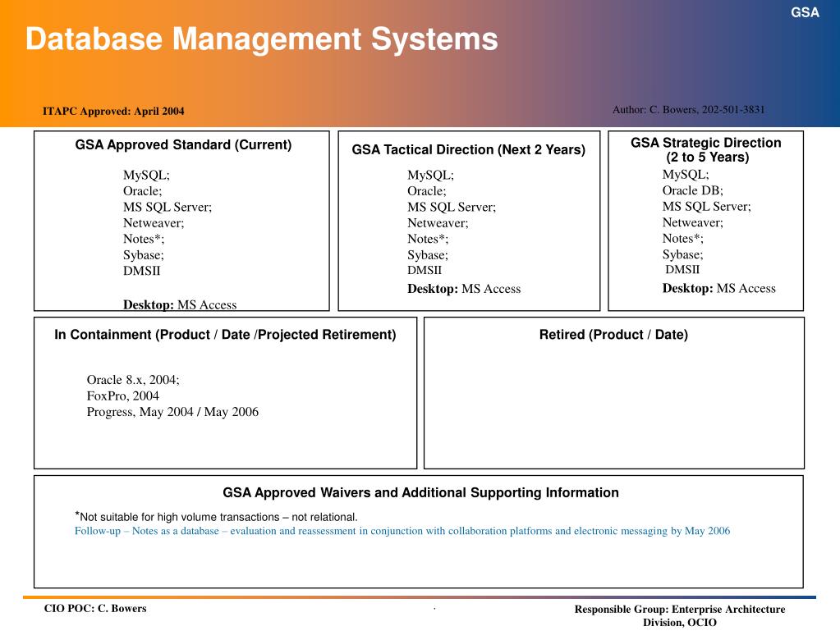Click DMSII in the Strategic Direction box
Image resolution: width=840 pixels, height=640 pixels.
point(682,270)
